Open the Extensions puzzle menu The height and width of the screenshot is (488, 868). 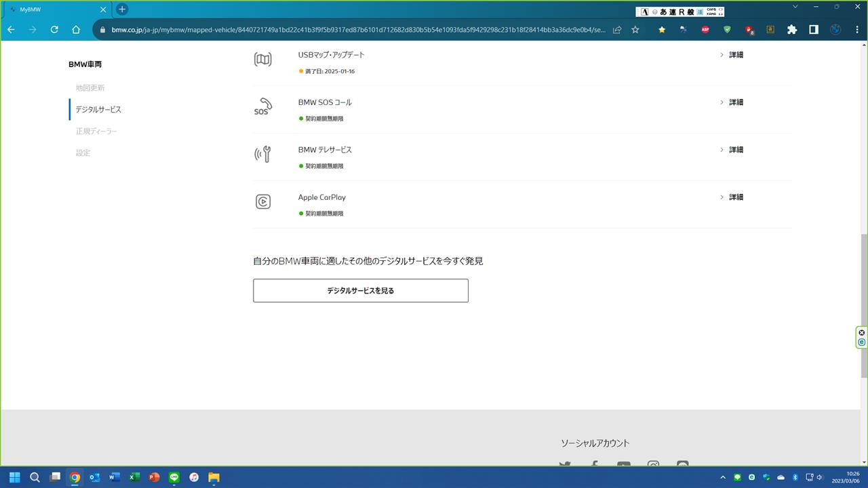click(x=792, y=30)
